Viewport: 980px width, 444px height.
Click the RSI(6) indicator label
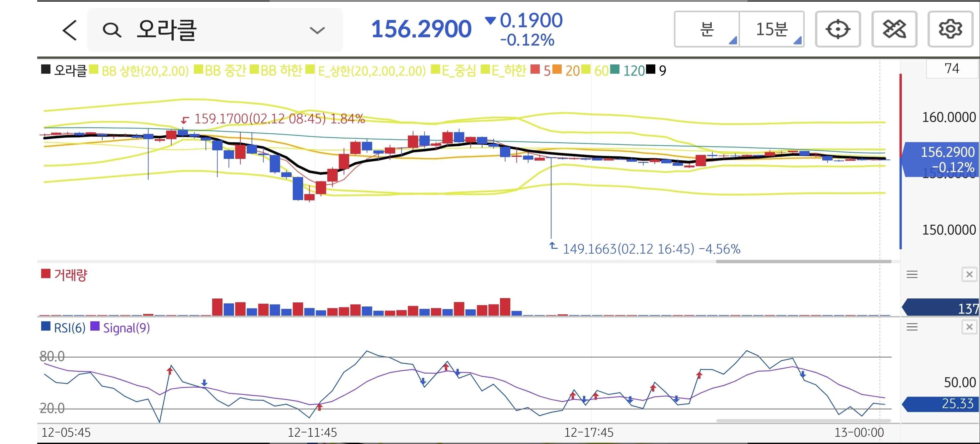pos(69,327)
